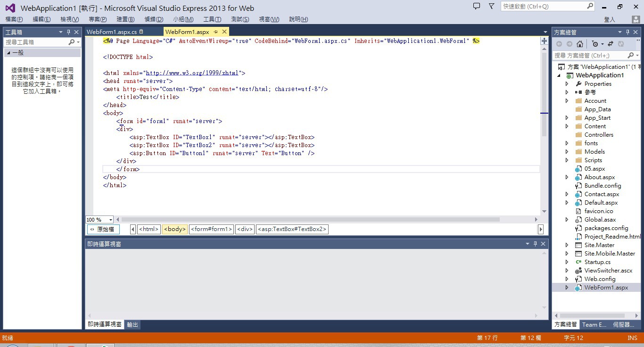Viewport: 644px width, 347px height.
Task: Click pin icon on WebForm1.aspx tab
Action: coord(216,32)
